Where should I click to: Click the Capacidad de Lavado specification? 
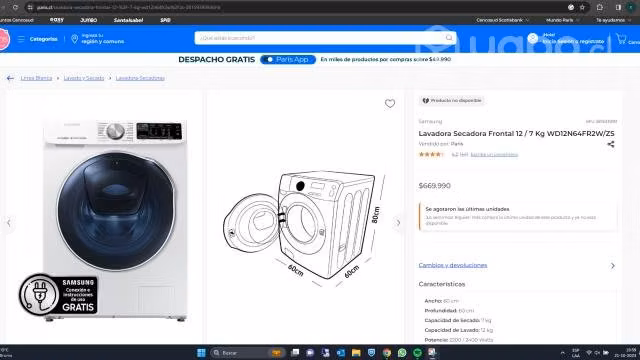(458, 330)
